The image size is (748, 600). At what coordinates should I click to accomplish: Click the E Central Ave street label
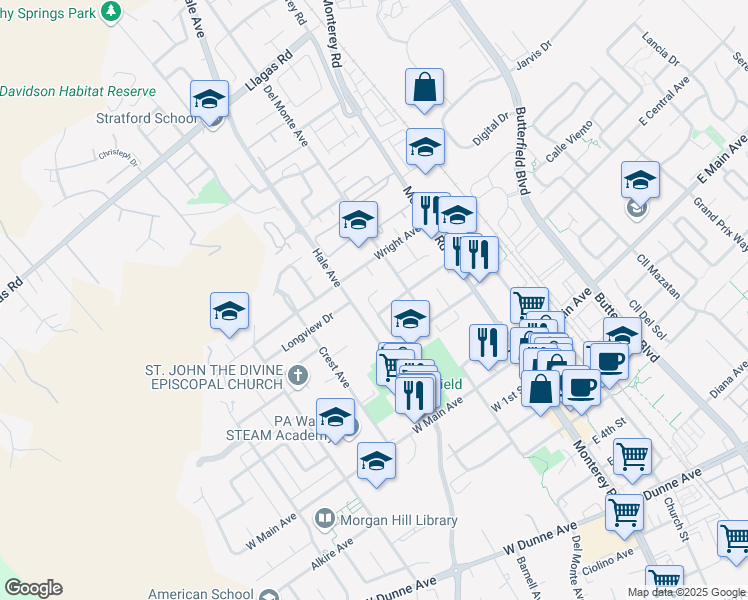pos(664,101)
